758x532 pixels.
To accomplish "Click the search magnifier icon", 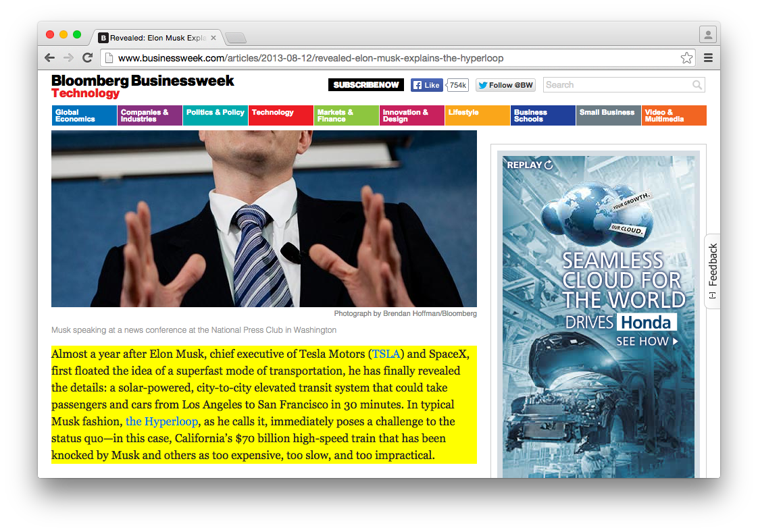I will click(697, 85).
